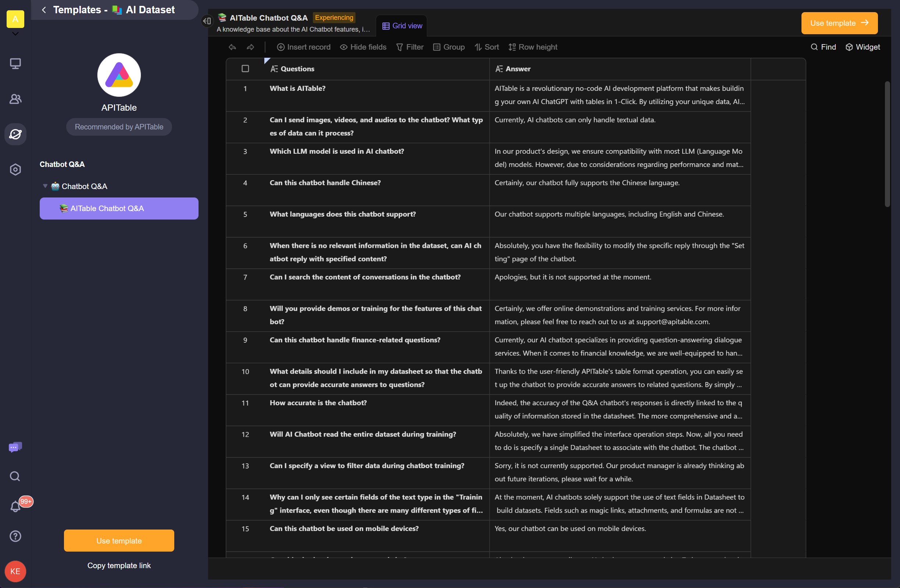
Task: Open the Widget panel
Action: [863, 47]
